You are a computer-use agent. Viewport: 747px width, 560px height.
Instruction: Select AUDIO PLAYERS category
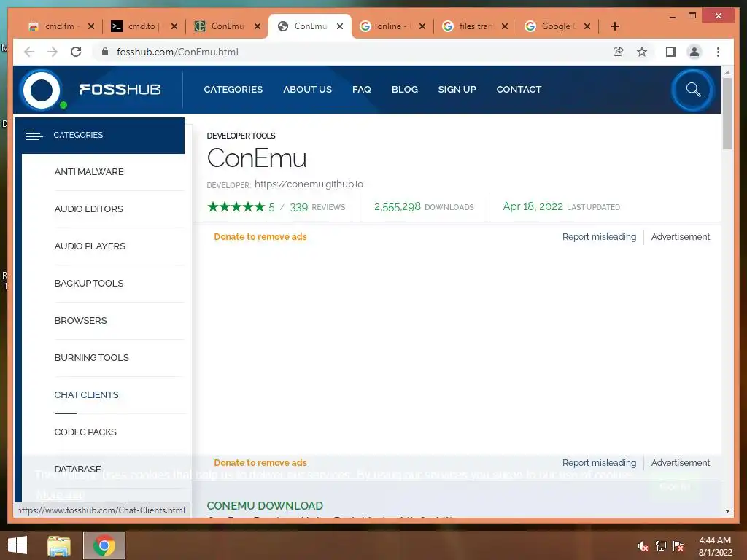[90, 246]
